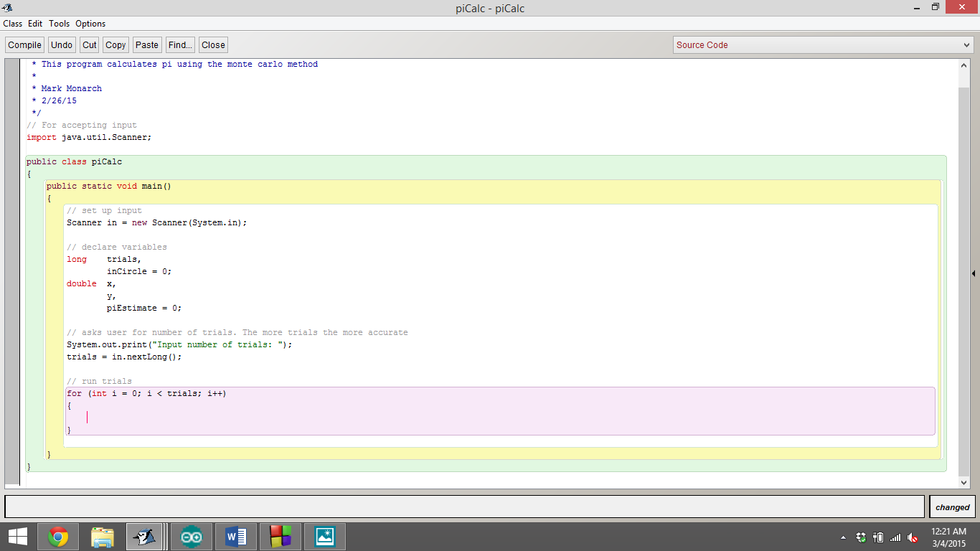Viewport: 980px width, 551px height.
Task: Expand the side panel collapse arrow
Action: 974,273
